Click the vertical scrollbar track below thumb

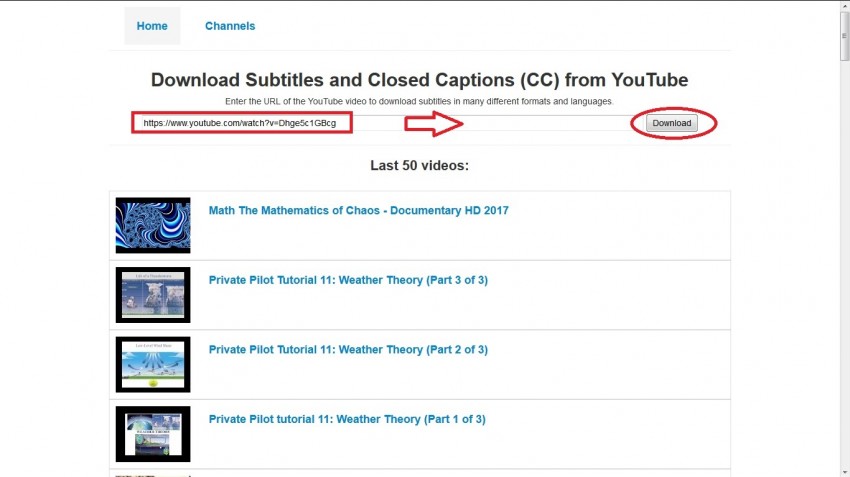pyautogui.click(x=845, y=264)
